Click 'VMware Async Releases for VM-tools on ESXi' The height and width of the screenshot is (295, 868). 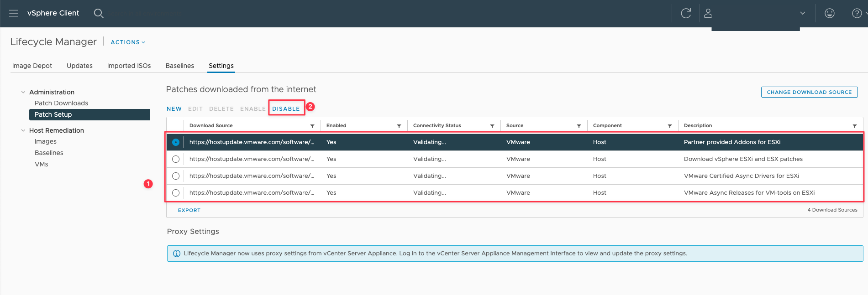[749, 193]
